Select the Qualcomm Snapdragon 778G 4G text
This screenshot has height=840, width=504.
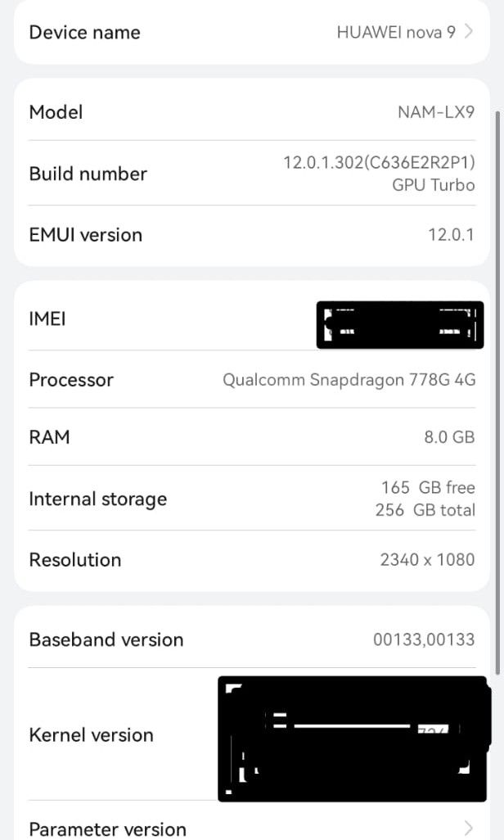click(x=349, y=380)
